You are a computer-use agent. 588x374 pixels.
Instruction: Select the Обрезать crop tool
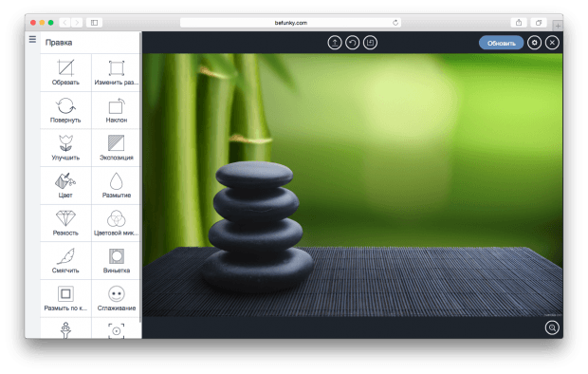click(65, 72)
